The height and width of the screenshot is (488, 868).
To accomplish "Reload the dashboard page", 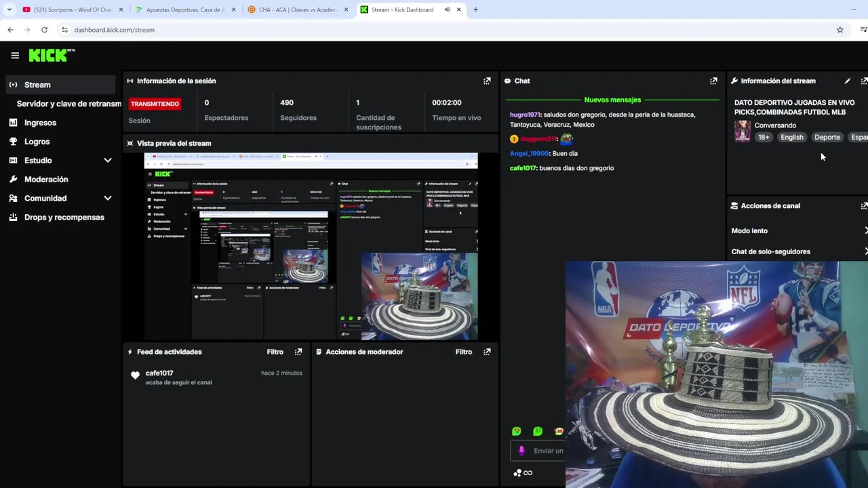I will (44, 30).
